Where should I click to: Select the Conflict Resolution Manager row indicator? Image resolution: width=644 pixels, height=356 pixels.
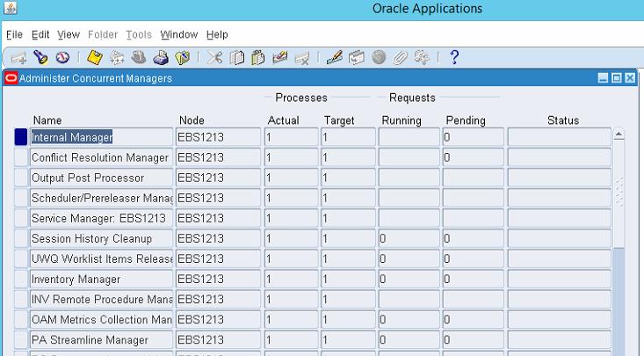pos(21,157)
